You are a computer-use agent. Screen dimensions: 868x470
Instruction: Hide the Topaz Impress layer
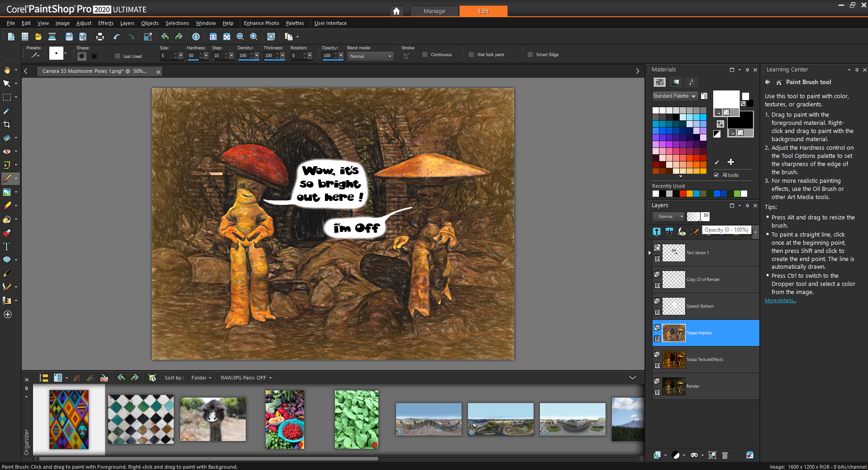(657, 339)
